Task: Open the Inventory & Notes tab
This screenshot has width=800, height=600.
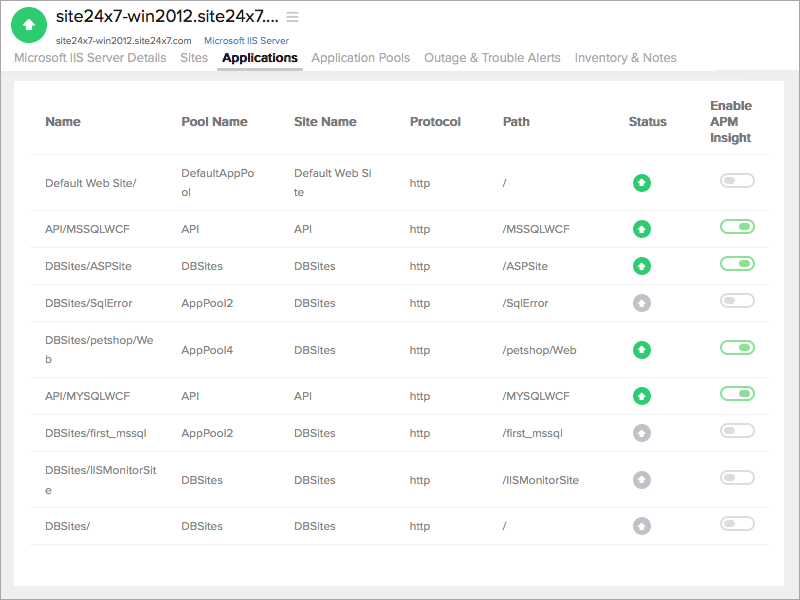Action: tap(625, 58)
